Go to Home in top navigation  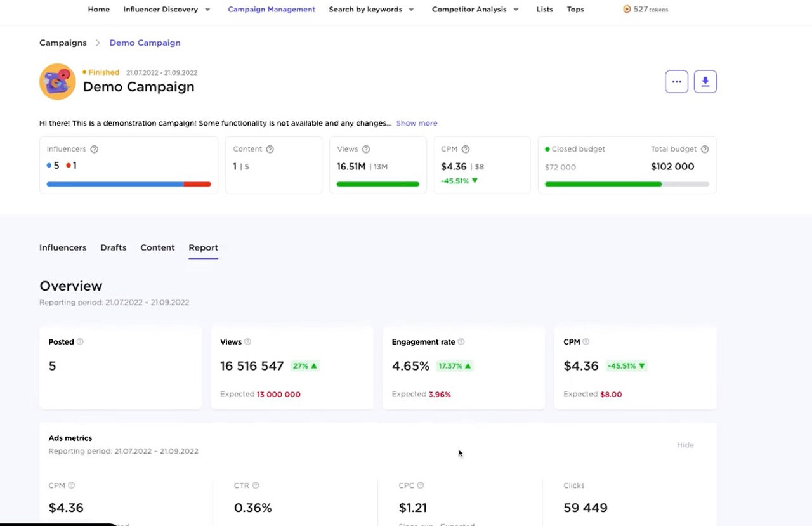point(98,10)
